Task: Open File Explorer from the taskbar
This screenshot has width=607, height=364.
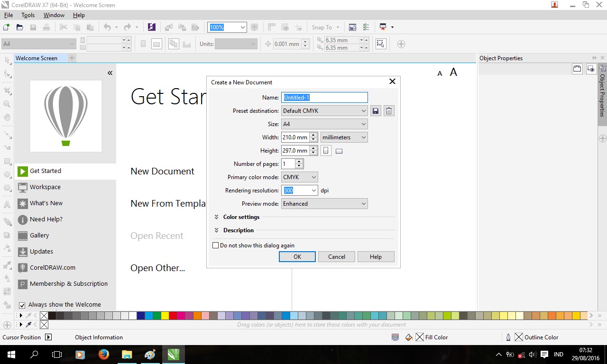Action: coord(127,354)
